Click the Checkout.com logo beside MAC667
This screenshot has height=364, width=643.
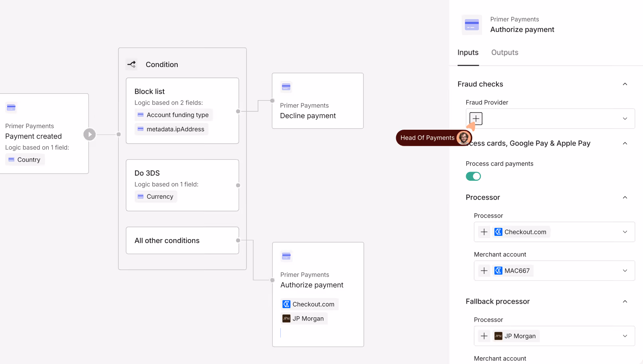point(498,271)
